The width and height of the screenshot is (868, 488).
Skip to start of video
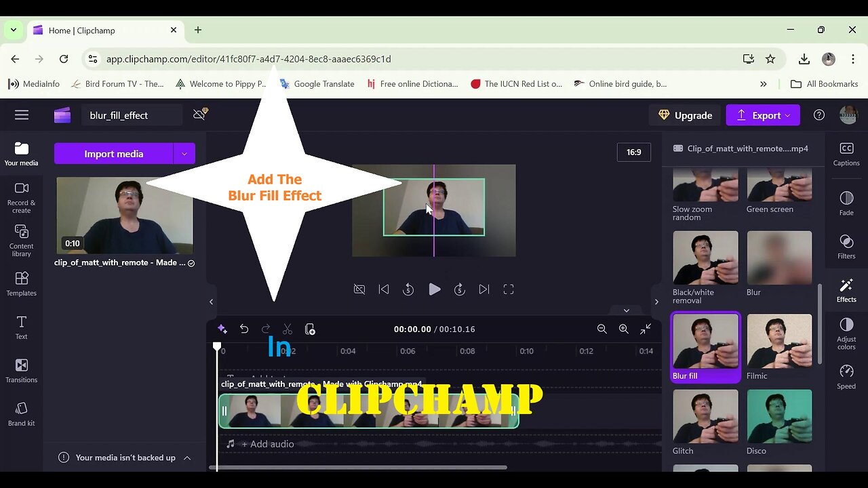point(384,289)
